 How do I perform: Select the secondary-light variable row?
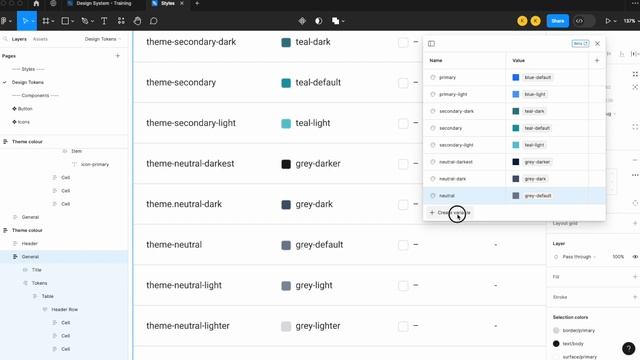point(514,145)
